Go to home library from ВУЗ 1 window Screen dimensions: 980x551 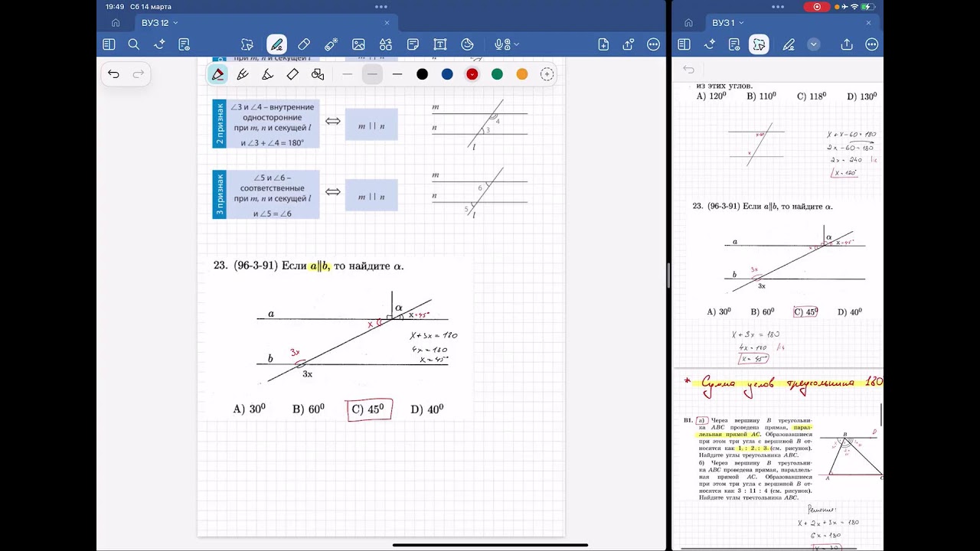[688, 23]
